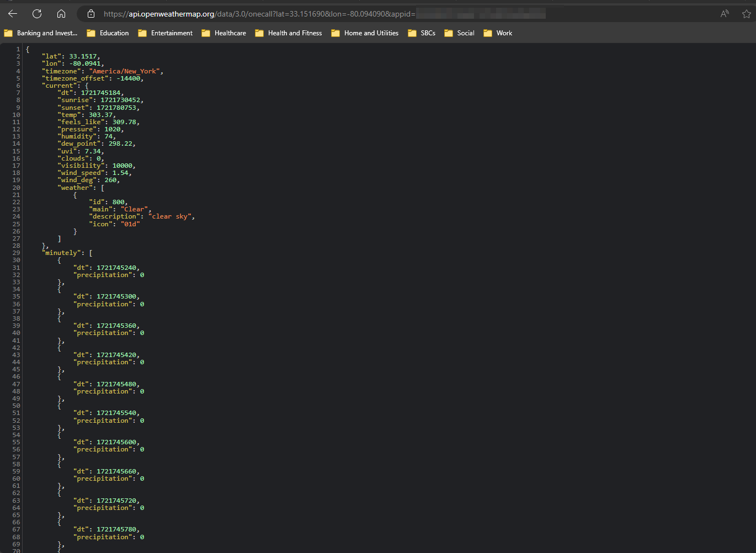Open the Health and Fitness bookmarks folder
Image resolution: width=756 pixels, height=553 pixels.
point(289,33)
